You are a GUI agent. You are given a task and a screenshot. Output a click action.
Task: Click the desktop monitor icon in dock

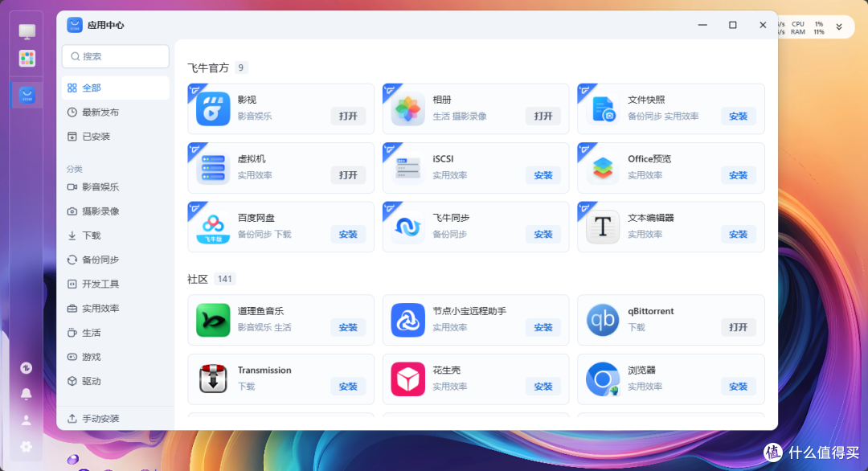pyautogui.click(x=27, y=31)
